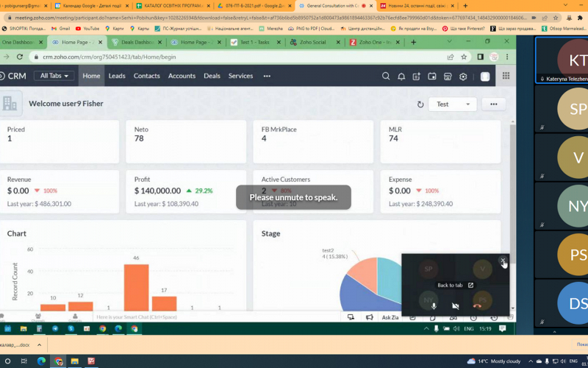The width and height of the screenshot is (588, 368).
Task: Open Contacts in the CRM bottom bar
Action: coord(75,318)
